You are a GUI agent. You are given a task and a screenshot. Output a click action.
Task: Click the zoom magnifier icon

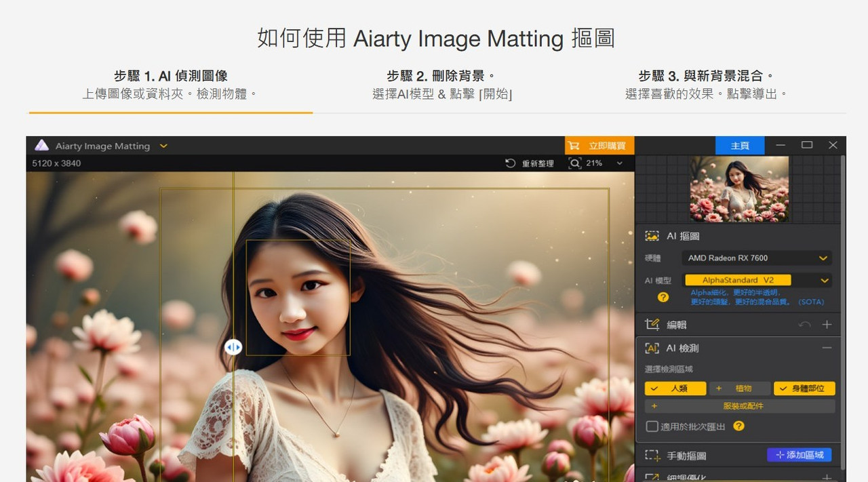tap(575, 163)
